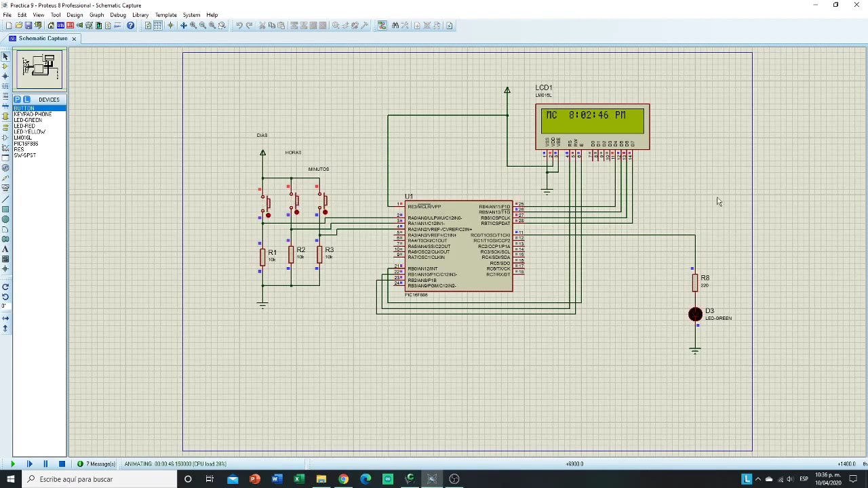Open the 3D Visualizer toolbar icon

pyautogui.click(x=79, y=26)
